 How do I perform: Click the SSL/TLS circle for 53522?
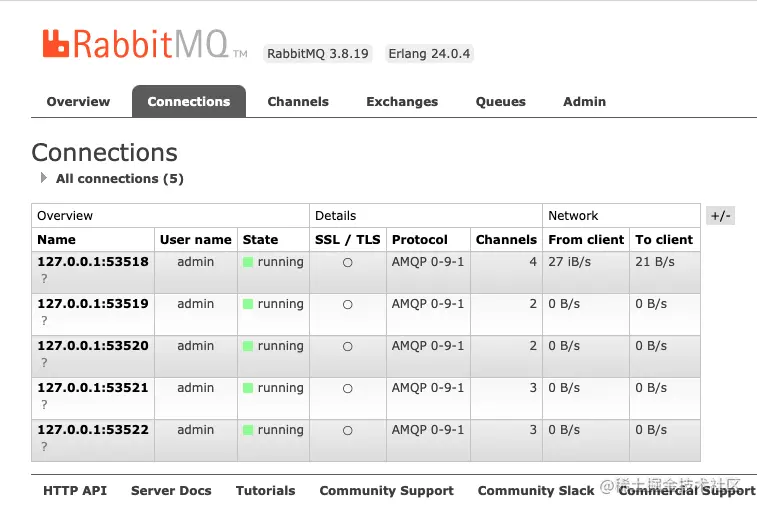(x=348, y=431)
